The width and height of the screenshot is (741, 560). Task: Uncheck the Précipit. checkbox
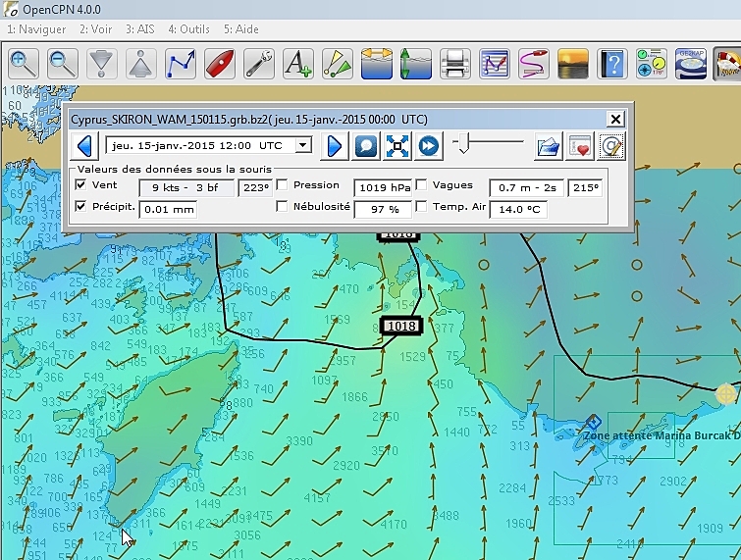click(x=80, y=206)
